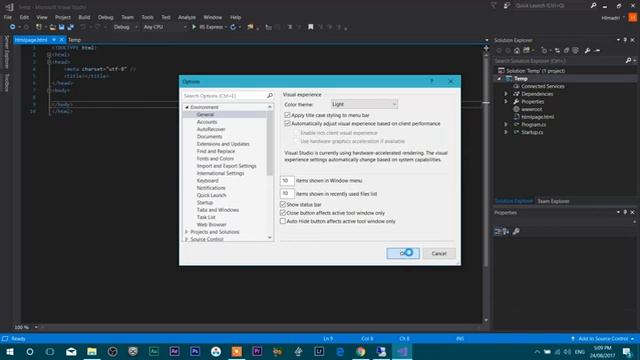Click Add to Source Control in status bar
Screen dimensions: 640x360
(x=603, y=339)
